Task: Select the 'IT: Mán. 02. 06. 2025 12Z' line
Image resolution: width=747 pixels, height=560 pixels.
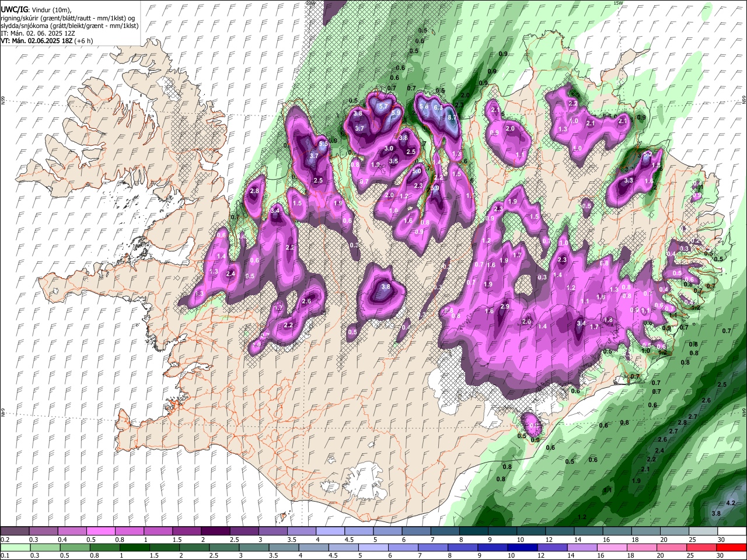Action: point(37,33)
